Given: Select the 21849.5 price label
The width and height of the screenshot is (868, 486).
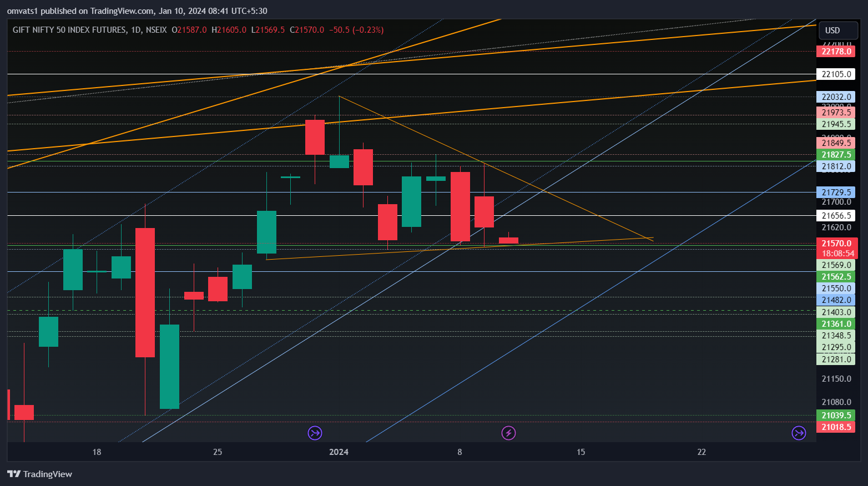Looking at the screenshot, I should pyautogui.click(x=836, y=143).
